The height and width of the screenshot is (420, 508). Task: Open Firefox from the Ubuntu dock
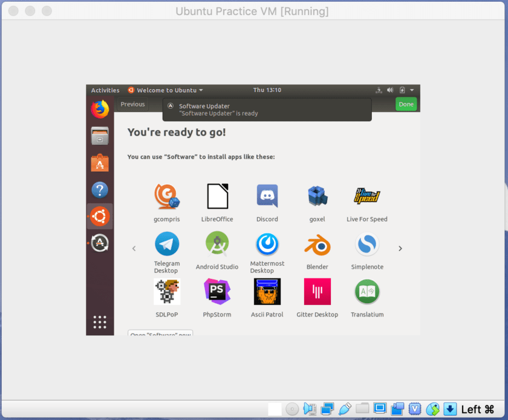coord(100,109)
